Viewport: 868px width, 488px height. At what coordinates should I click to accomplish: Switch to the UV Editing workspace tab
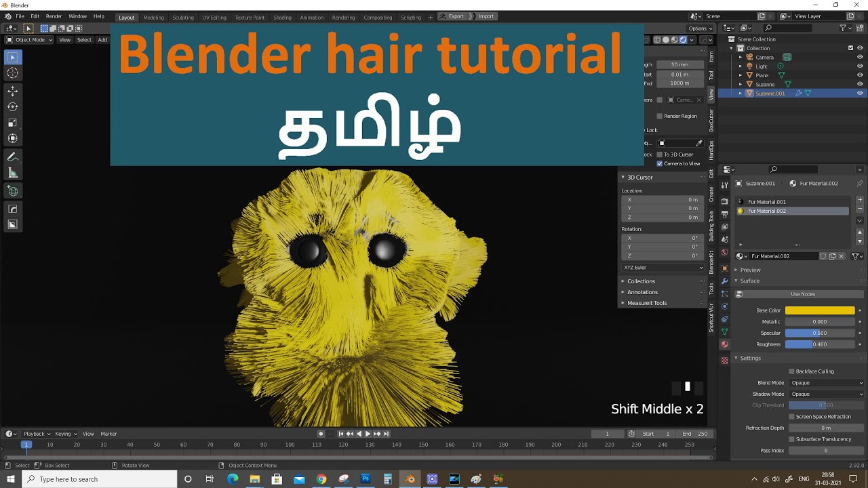214,17
